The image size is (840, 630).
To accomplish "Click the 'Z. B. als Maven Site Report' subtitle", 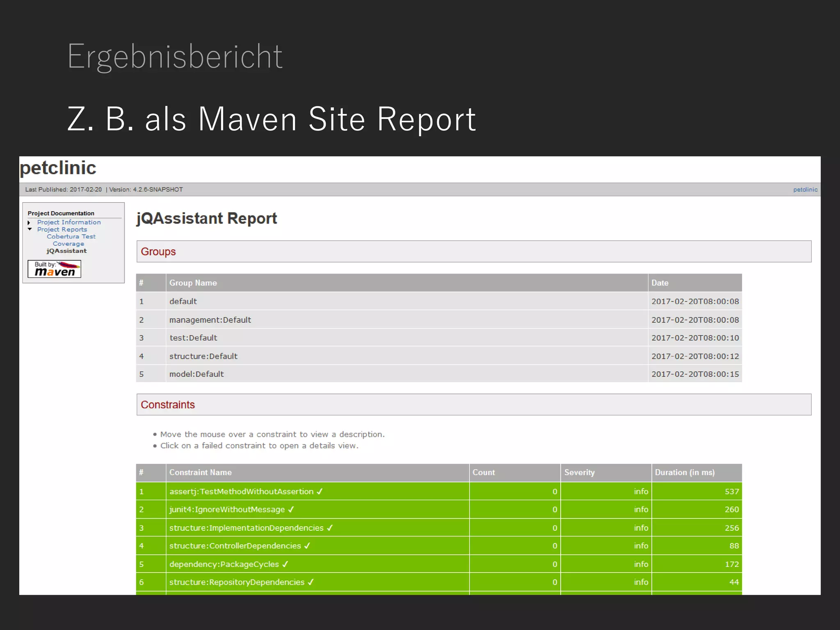I will click(x=272, y=119).
